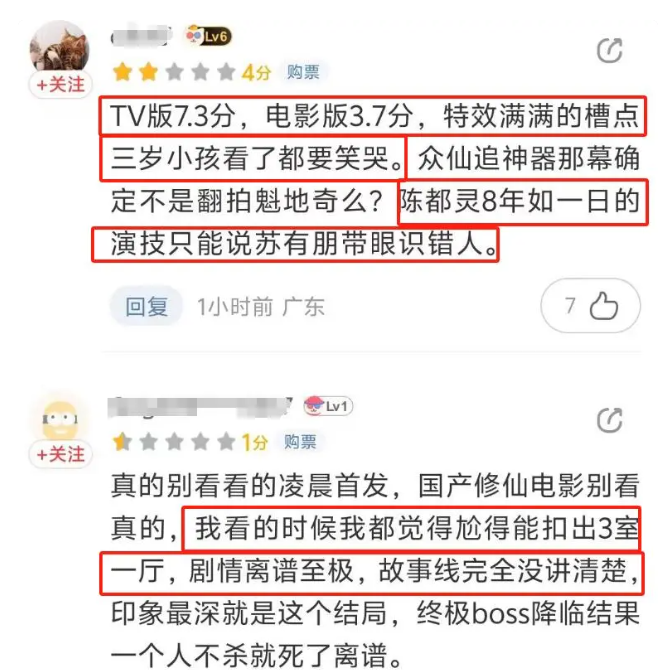Image resolution: width=670 pixels, height=670 pixels.
Task: Open yellow cartoon avatar of second reviewer
Action: click(60, 419)
